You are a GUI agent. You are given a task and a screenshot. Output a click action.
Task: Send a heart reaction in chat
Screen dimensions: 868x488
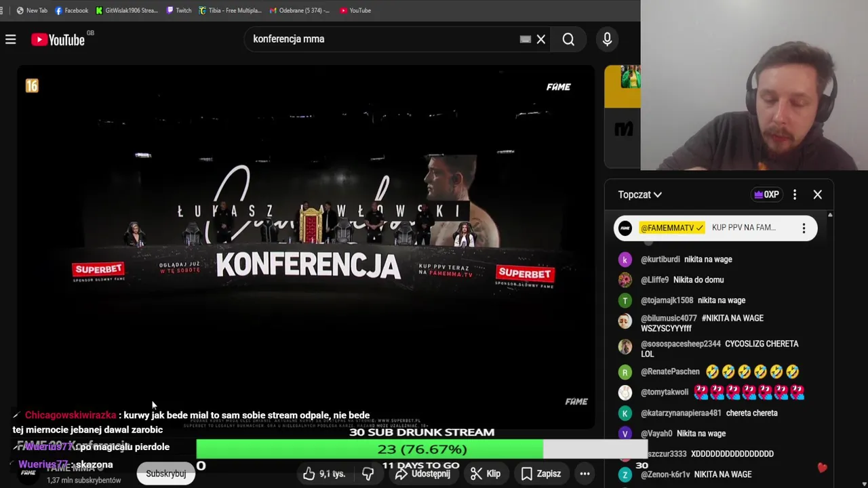pos(822,468)
